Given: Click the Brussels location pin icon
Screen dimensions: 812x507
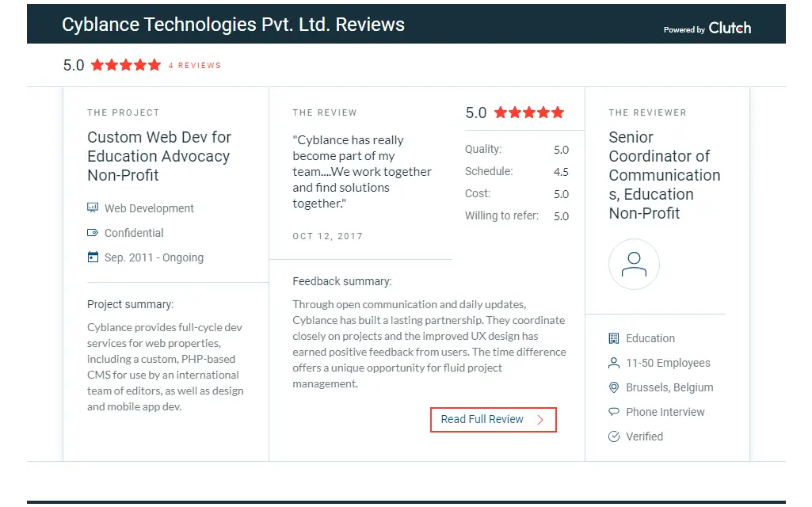Looking at the screenshot, I should coord(614,387).
